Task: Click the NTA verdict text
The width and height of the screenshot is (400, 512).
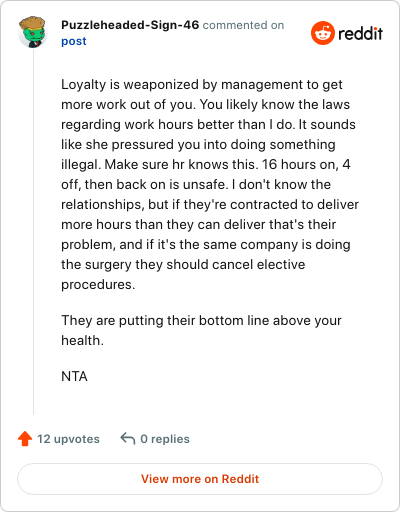Action: coord(74,377)
